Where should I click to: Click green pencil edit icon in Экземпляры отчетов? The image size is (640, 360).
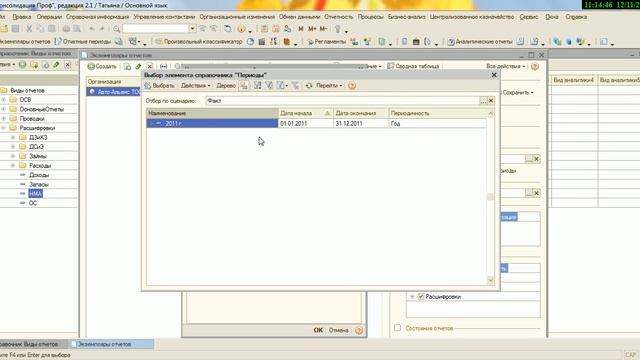point(138,66)
